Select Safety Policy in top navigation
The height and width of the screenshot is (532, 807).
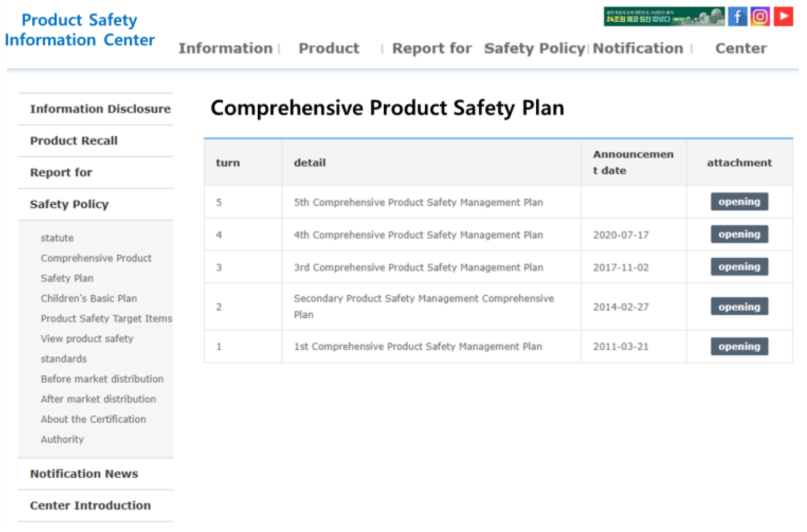[534, 48]
